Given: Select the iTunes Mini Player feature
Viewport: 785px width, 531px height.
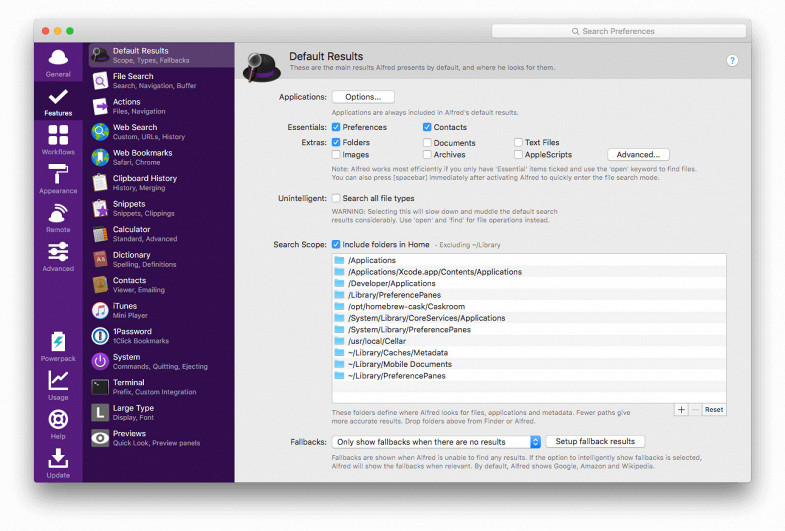Looking at the screenshot, I should (x=161, y=310).
